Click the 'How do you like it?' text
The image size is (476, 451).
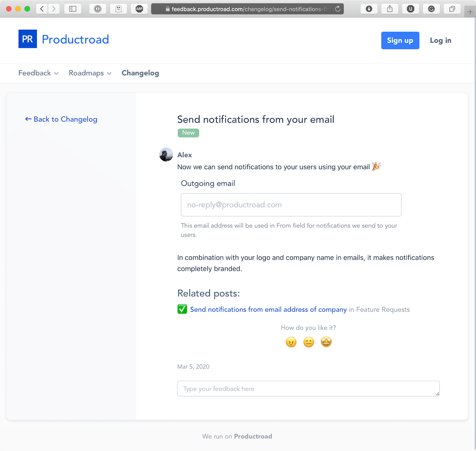tap(308, 328)
